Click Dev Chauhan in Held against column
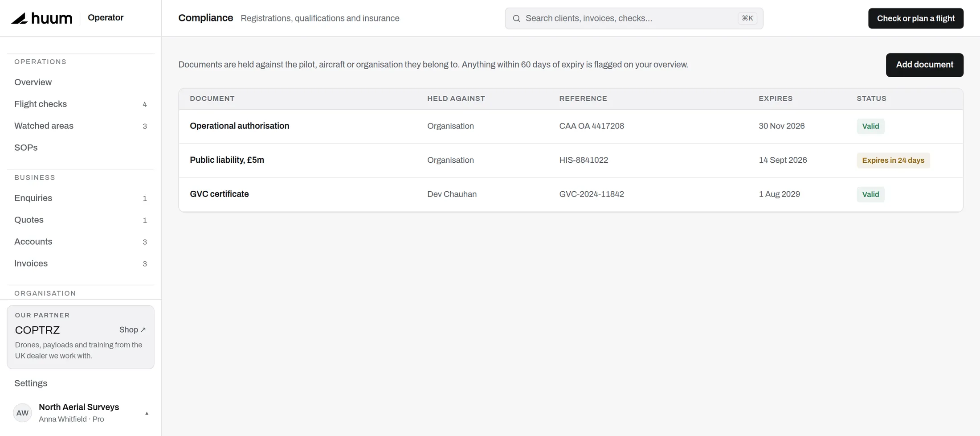 (x=452, y=194)
